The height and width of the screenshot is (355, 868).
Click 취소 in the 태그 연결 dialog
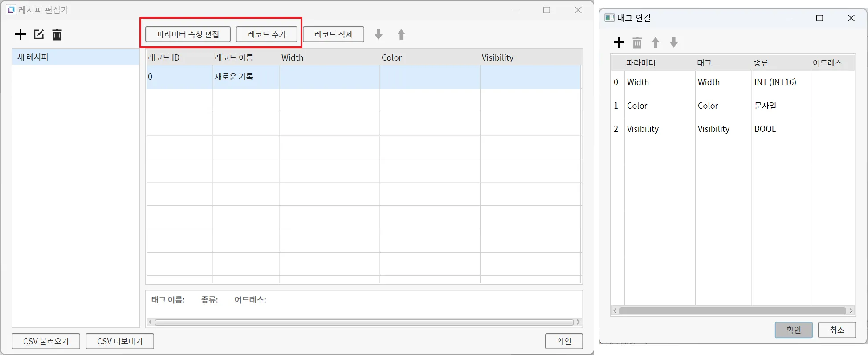coord(837,330)
